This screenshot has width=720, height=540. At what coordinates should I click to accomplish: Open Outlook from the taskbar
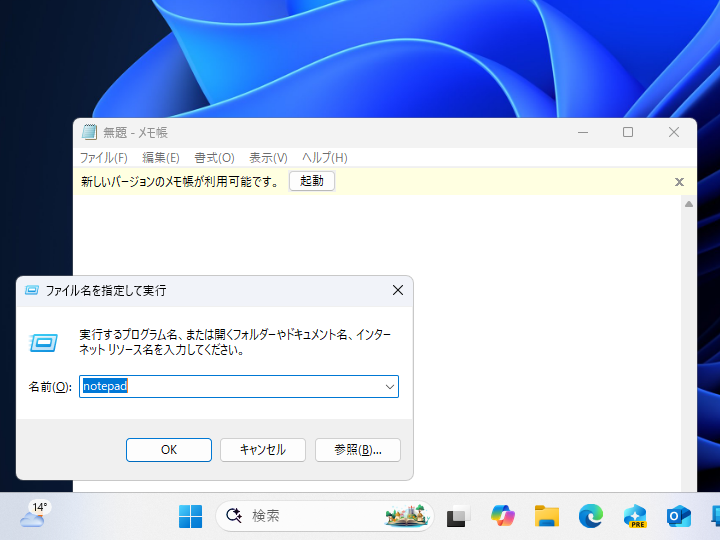pos(679,516)
